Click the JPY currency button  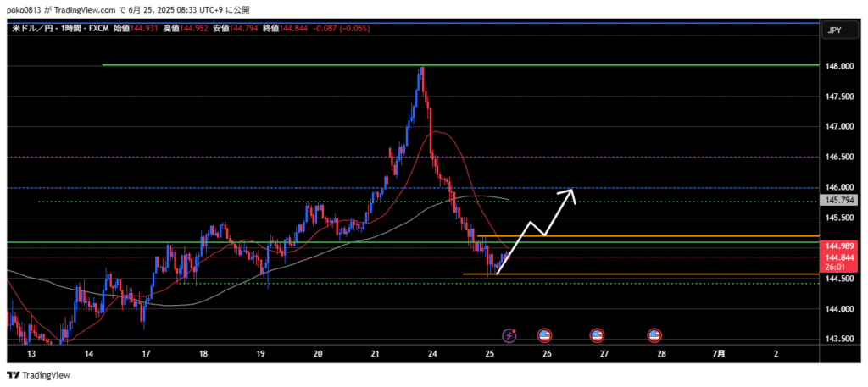pos(834,30)
